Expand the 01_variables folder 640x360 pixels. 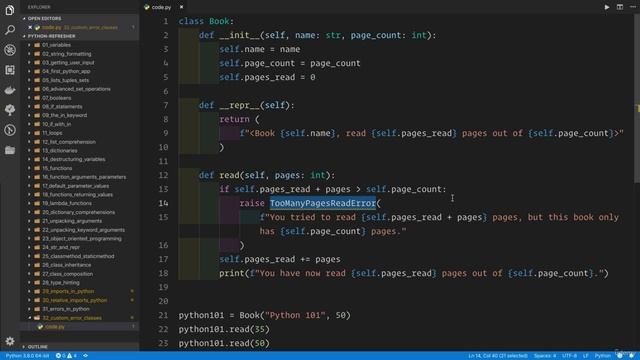[x=56, y=45]
